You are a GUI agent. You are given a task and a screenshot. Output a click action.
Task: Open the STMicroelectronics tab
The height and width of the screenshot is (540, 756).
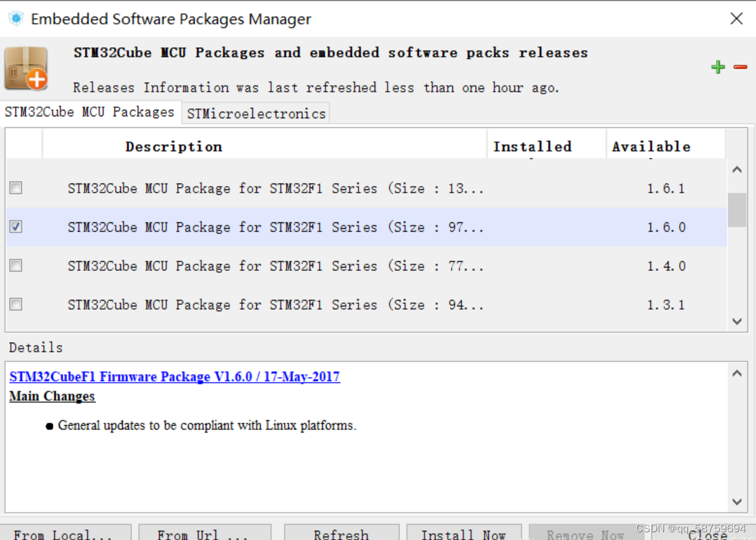point(256,114)
